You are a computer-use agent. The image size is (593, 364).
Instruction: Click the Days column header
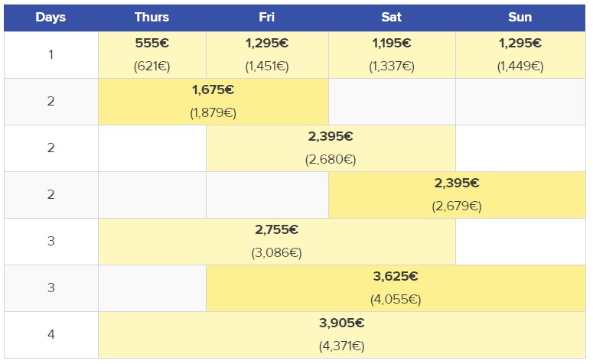[51, 17]
